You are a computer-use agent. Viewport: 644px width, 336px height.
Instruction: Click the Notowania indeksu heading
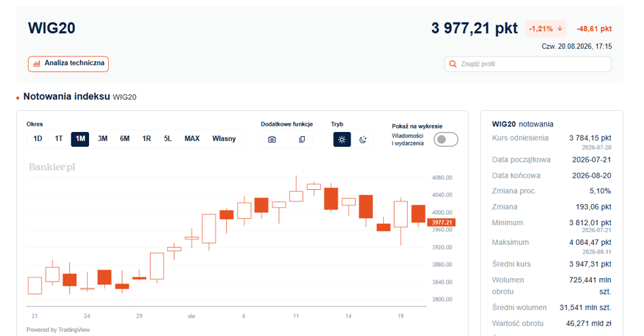pos(67,97)
